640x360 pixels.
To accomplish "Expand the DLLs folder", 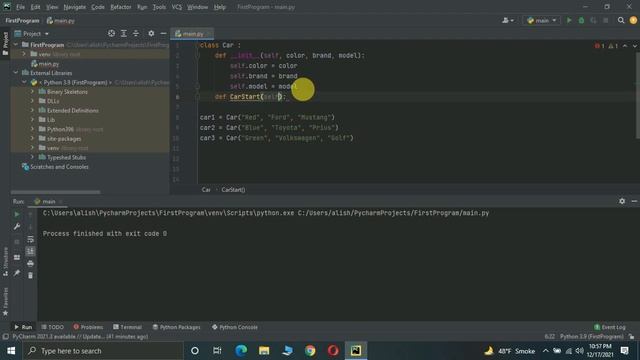I will pos(32,101).
